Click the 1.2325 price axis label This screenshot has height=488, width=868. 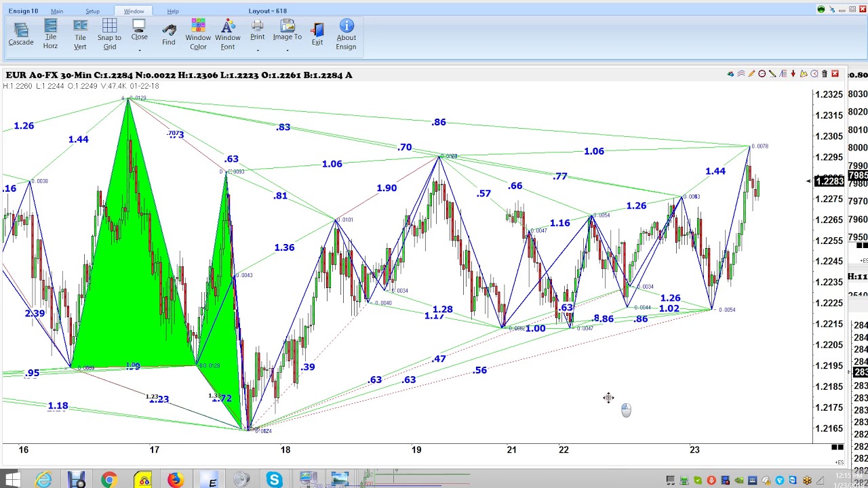coord(829,94)
